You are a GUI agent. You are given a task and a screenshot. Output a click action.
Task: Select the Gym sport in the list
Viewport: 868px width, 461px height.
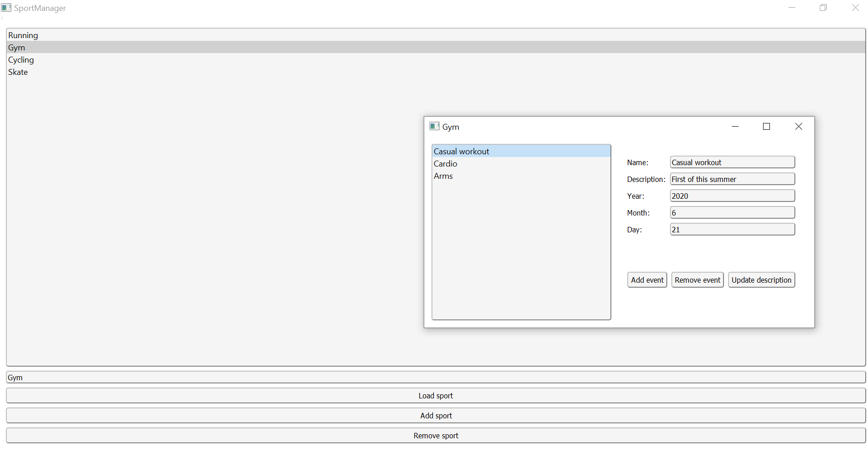[x=16, y=47]
